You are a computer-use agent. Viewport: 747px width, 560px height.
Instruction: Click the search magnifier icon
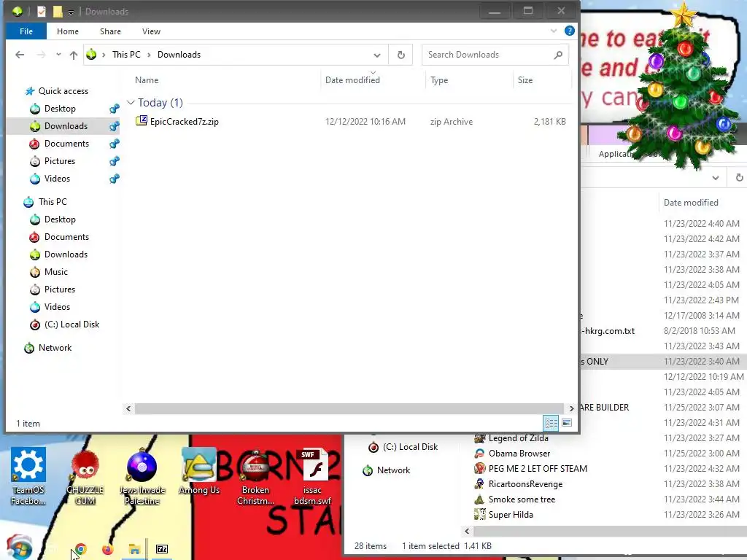558,55
